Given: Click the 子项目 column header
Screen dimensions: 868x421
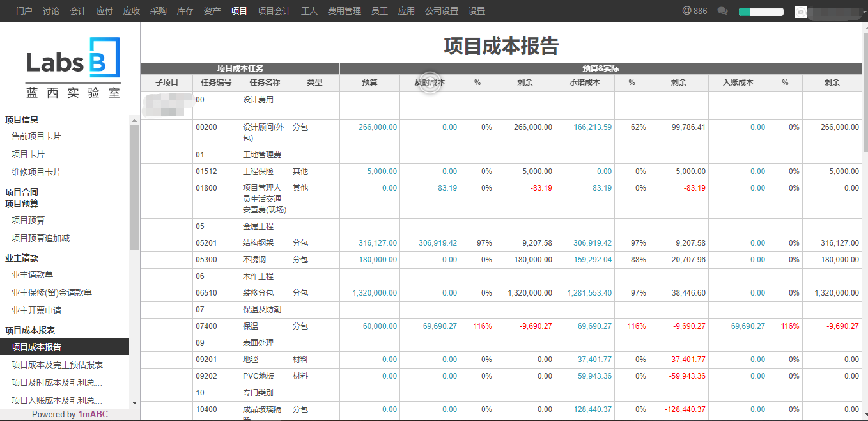Looking at the screenshot, I should pyautogui.click(x=167, y=83).
